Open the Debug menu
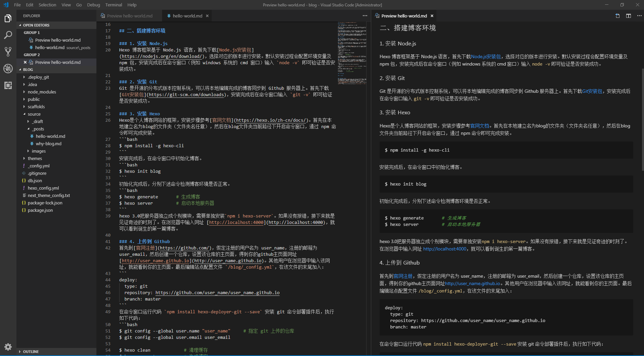 [x=93, y=5]
